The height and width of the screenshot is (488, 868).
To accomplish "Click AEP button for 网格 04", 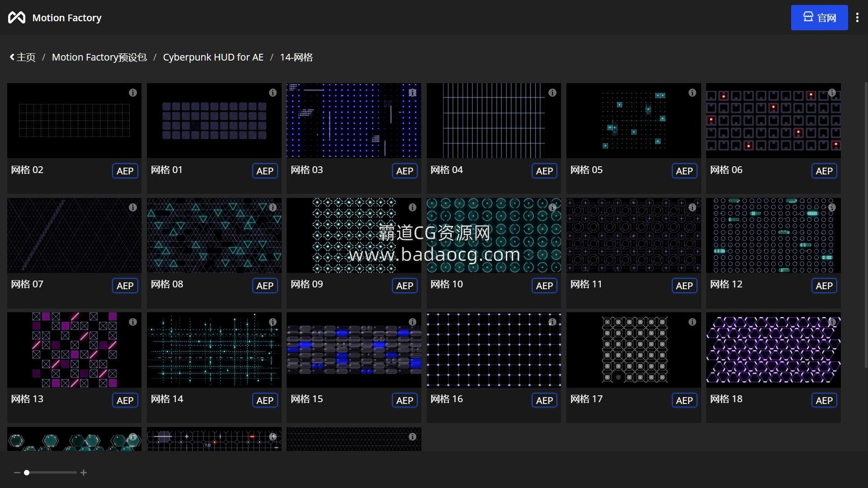I will [544, 171].
